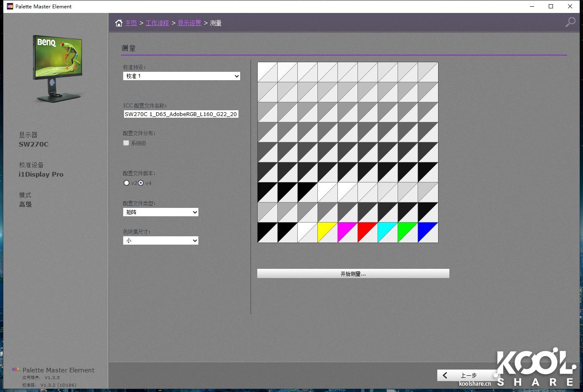Viewport: 583px width, 392px height.
Task: Click the ICC profile name text field
Action: pyautogui.click(x=181, y=114)
